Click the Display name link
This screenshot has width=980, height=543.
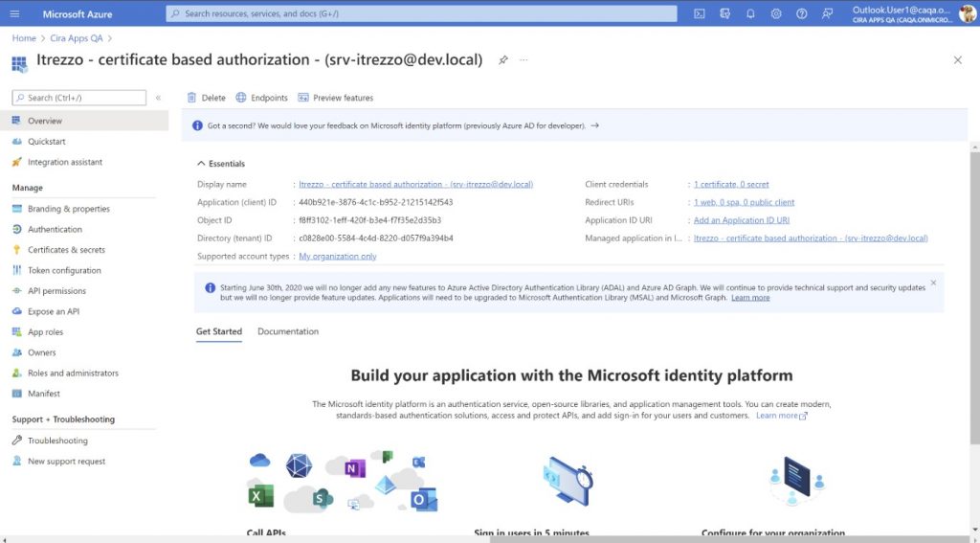point(415,185)
